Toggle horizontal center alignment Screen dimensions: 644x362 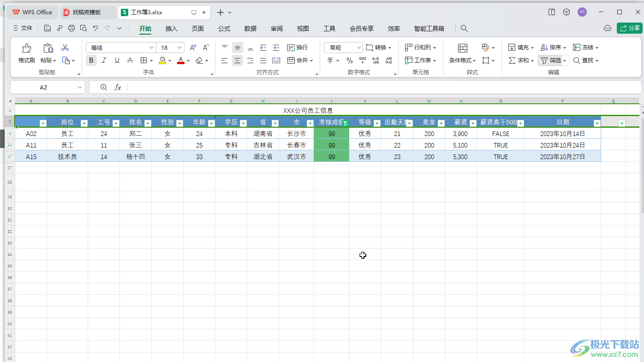238,60
